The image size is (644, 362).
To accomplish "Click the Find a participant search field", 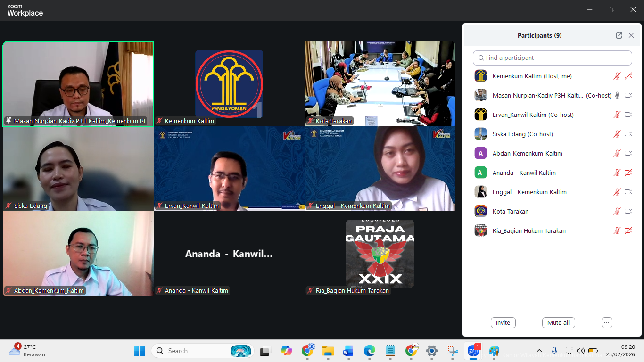I will pos(552,58).
